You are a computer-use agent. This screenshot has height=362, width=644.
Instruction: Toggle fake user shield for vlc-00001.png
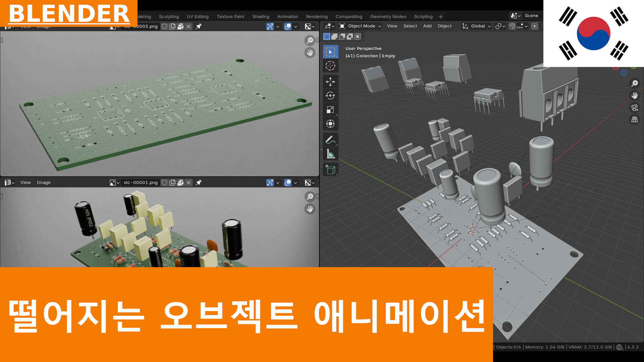pyautogui.click(x=164, y=183)
